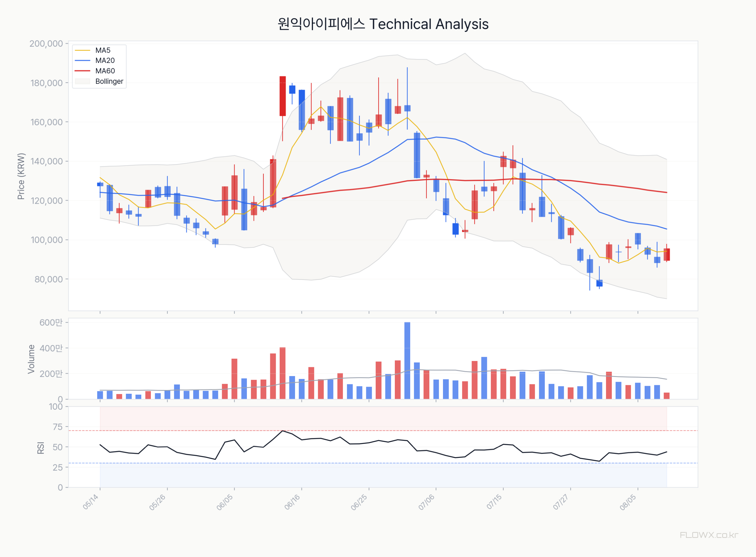Screen dimensions: 756x557
Task: Select the MA20 legend label
Action: [105, 60]
